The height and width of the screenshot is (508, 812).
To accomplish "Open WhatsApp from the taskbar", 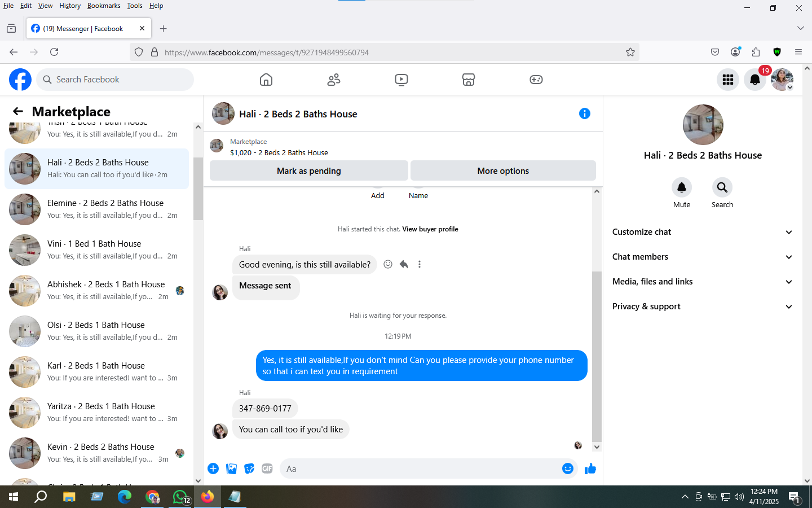I will pos(180,497).
